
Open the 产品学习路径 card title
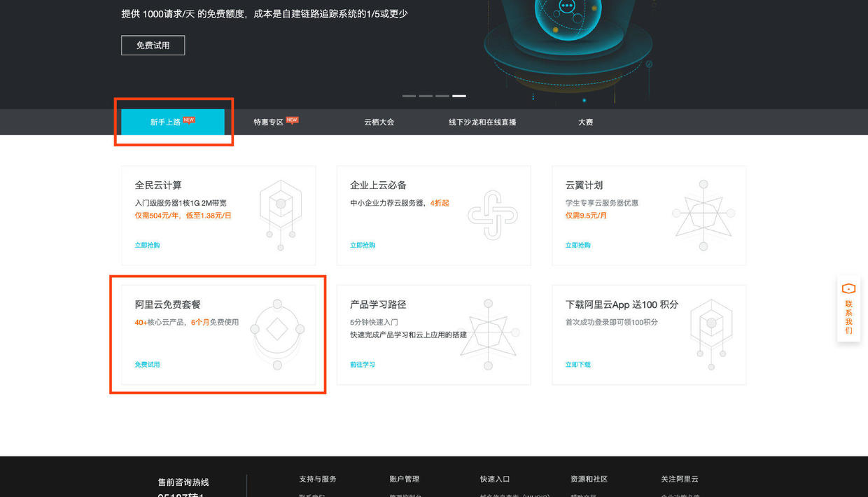tap(378, 304)
